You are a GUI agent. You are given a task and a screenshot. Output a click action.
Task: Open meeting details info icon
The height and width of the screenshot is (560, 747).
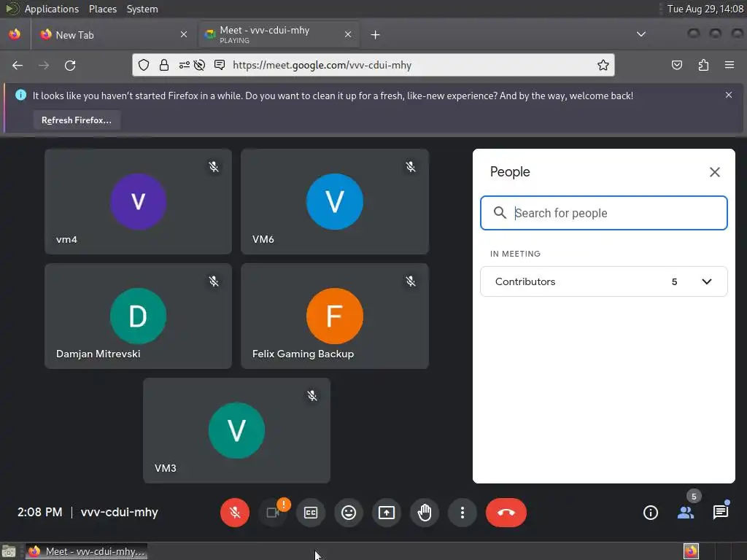(x=650, y=513)
